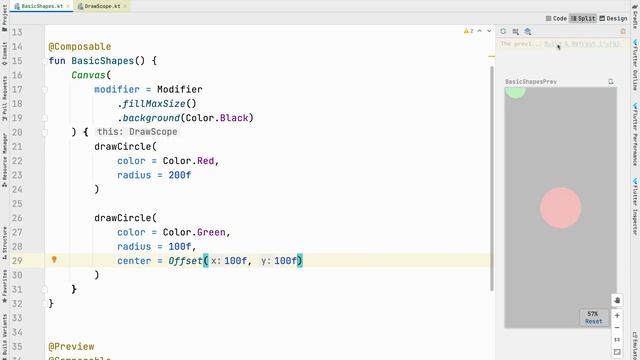The image size is (640, 360).
Task: Click Canvas on line 16
Action: 89,75
